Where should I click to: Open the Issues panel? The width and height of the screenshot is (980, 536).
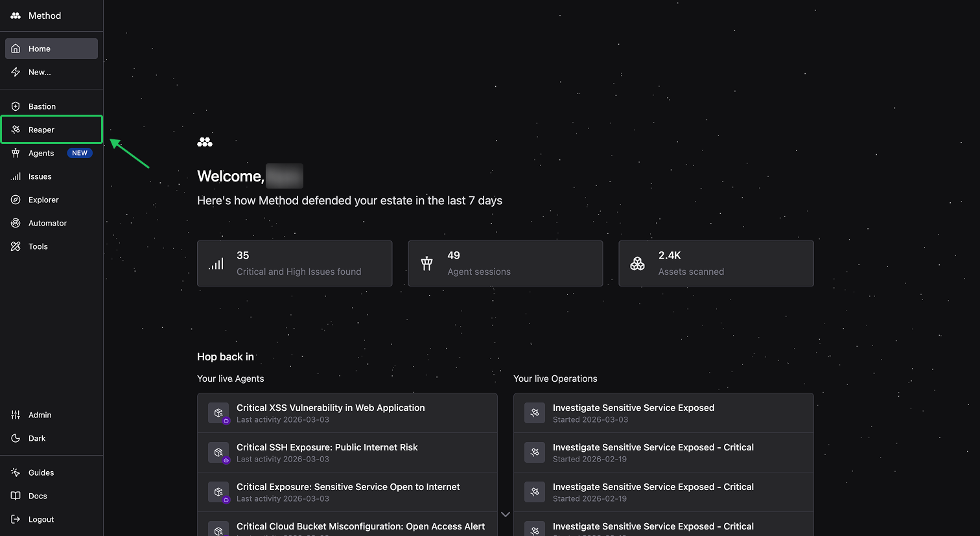40,176
